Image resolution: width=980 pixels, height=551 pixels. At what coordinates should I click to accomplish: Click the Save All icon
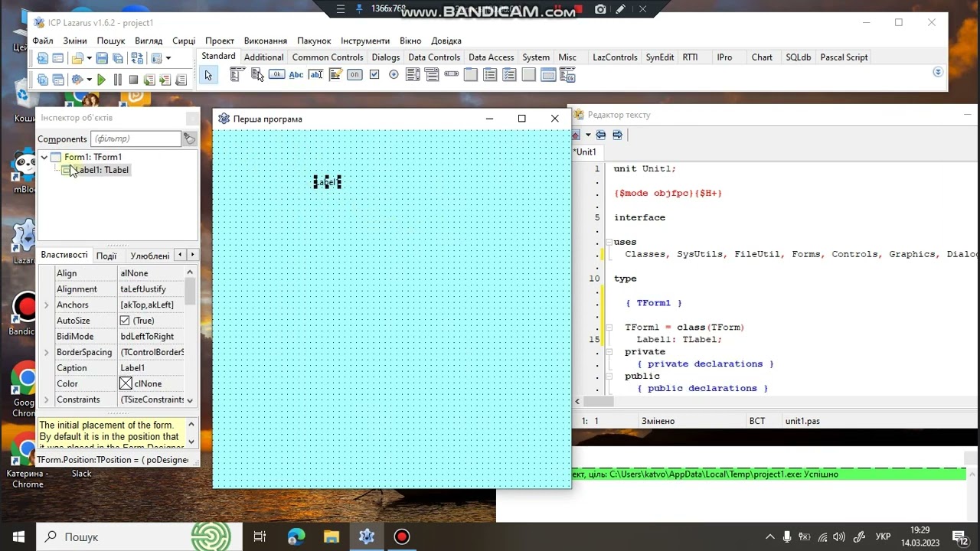118,58
